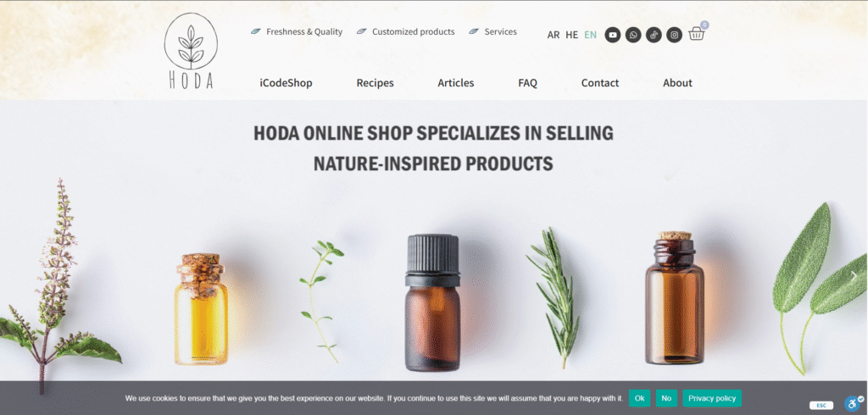Open the iCodeShop menu
The height and width of the screenshot is (415, 868).
[x=287, y=83]
